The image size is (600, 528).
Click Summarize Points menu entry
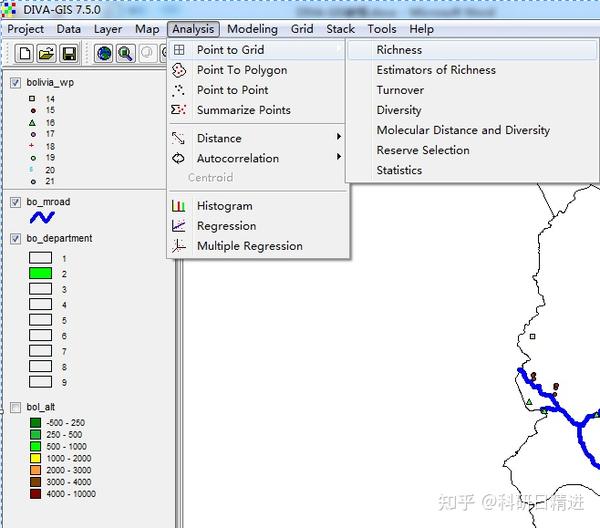[x=243, y=110]
